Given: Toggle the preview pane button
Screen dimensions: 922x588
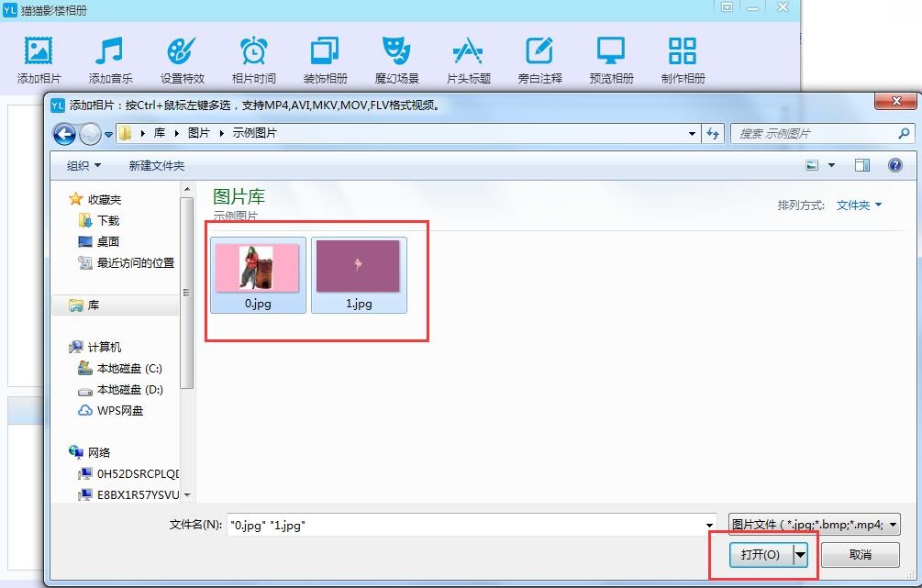Looking at the screenshot, I should click(861, 165).
